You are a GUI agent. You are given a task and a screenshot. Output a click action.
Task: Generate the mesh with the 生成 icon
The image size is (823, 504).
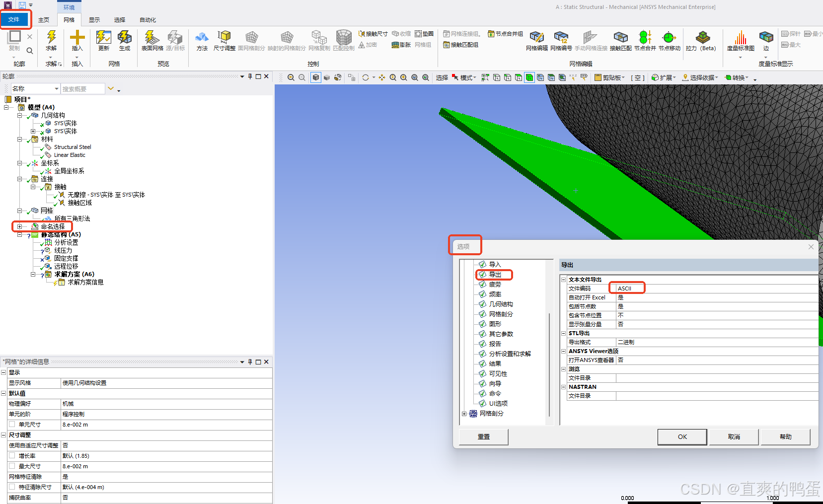[x=125, y=41]
